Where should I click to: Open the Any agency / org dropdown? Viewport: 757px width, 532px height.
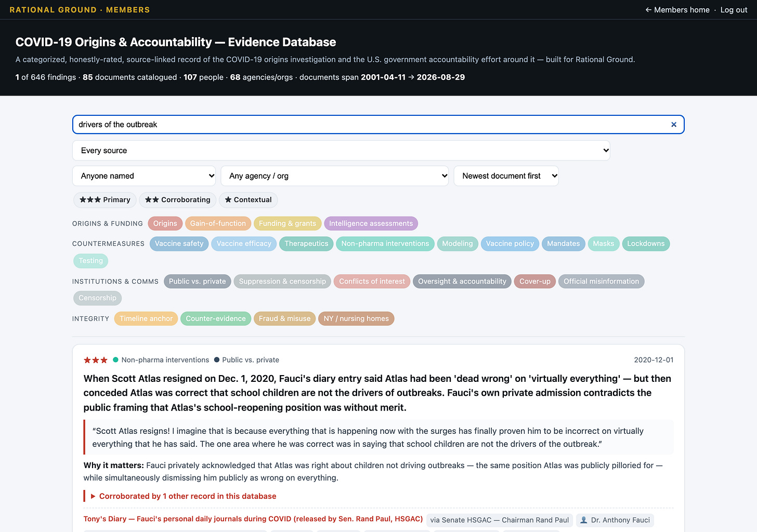tap(335, 176)
